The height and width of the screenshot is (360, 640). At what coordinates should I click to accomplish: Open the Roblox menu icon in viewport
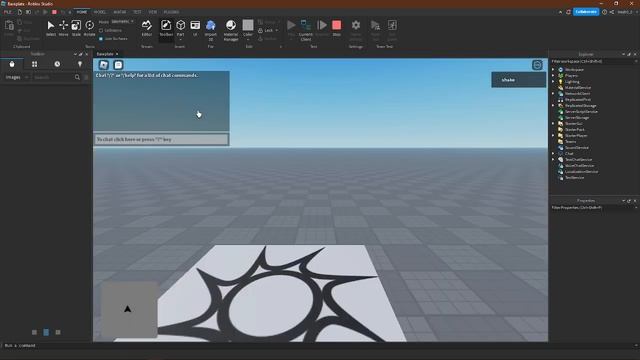click(104, 64)
